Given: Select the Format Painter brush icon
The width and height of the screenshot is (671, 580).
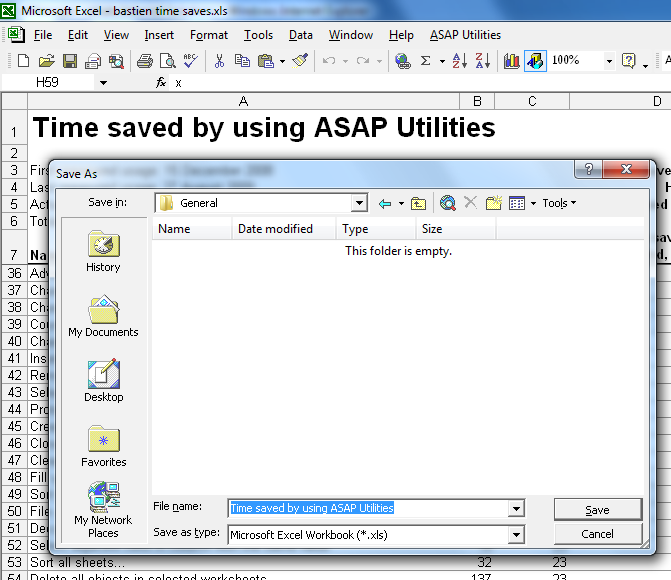Looking at the screenshot, I should click(300, 61).
